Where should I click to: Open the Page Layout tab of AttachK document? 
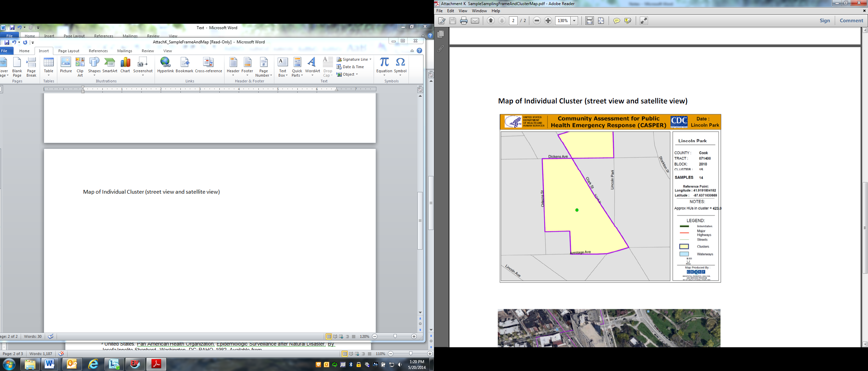(x=68, y=51)
